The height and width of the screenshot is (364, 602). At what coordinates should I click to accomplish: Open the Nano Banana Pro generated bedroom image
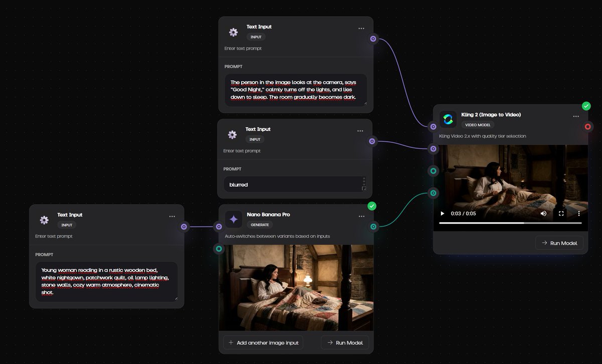pos(296,288)
